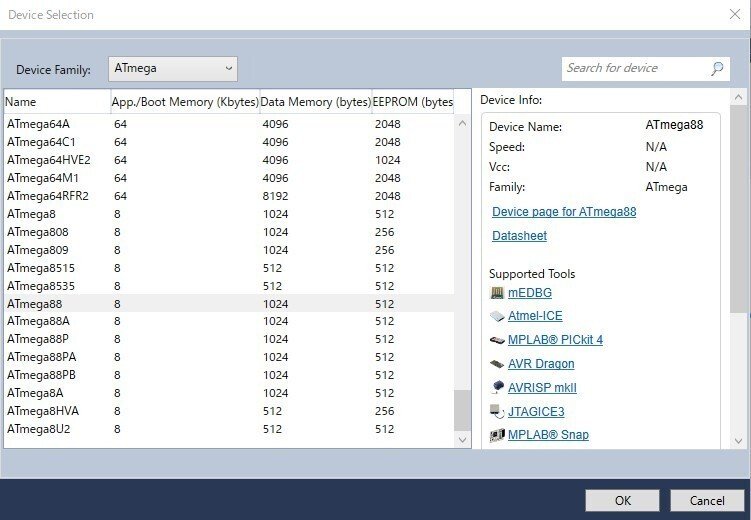The image size is (751, 520).
Task: Select the ATmega8HVA row
Action: [x=229, y=411]
